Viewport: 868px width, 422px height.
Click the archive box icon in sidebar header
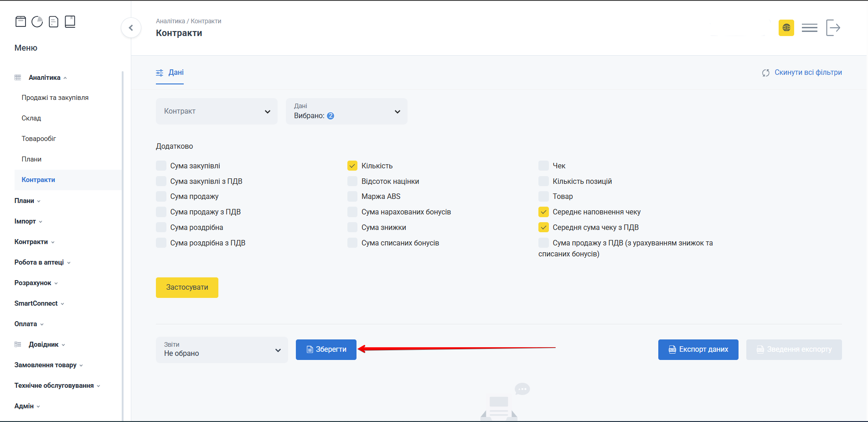pyautogui.click(x=21, y=21)
